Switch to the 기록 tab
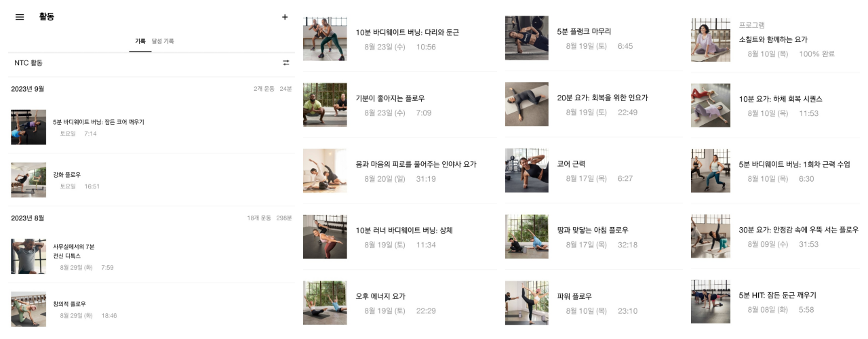This screenshot has width=868, height=339. 140,41
